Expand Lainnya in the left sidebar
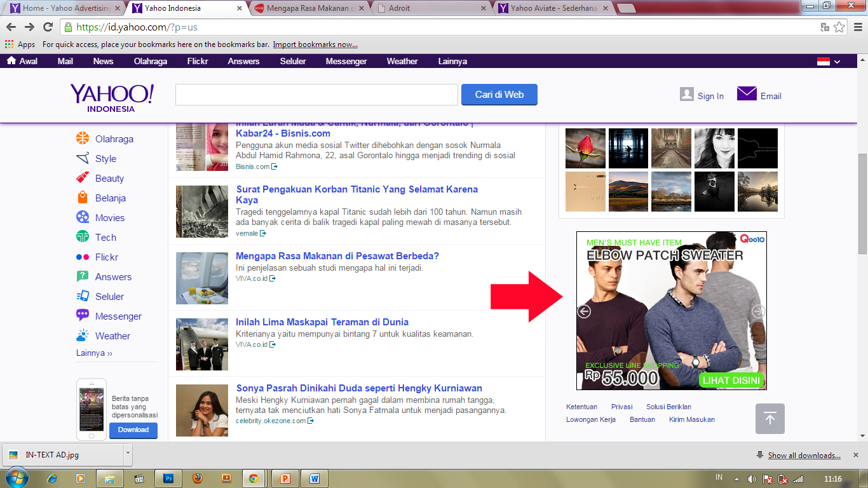 point(94,353)
